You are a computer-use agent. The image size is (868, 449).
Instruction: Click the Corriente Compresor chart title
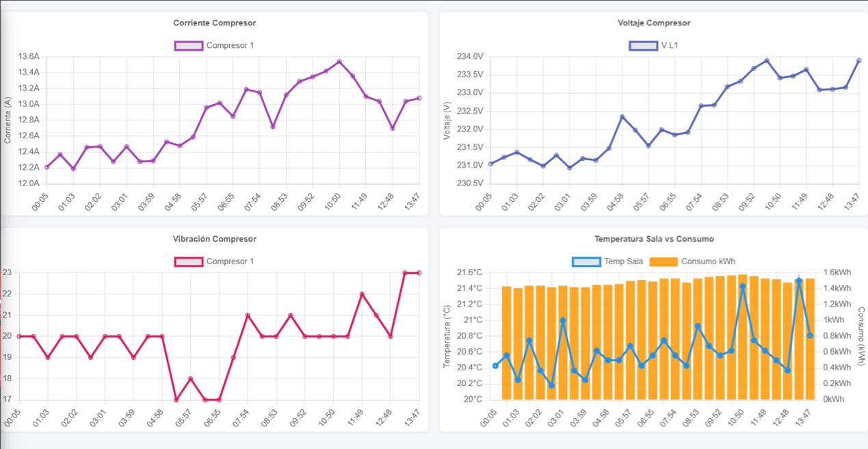click(x=215, y=23)
